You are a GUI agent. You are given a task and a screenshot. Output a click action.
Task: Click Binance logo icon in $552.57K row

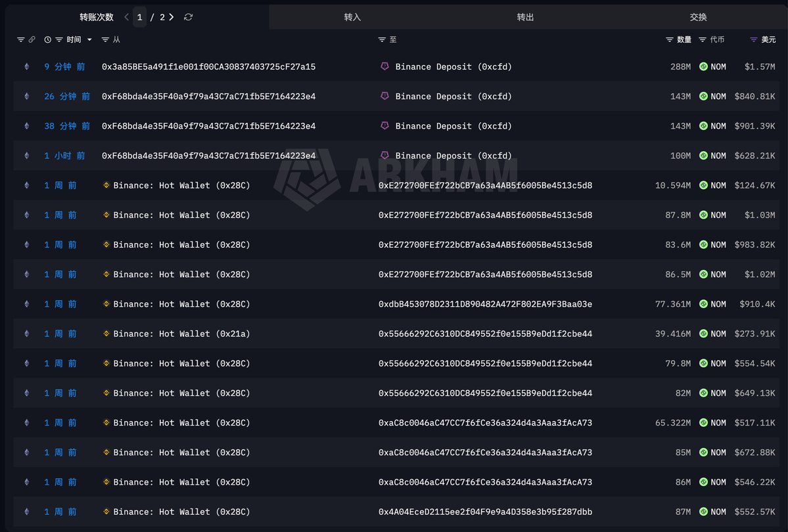[106, 512]
